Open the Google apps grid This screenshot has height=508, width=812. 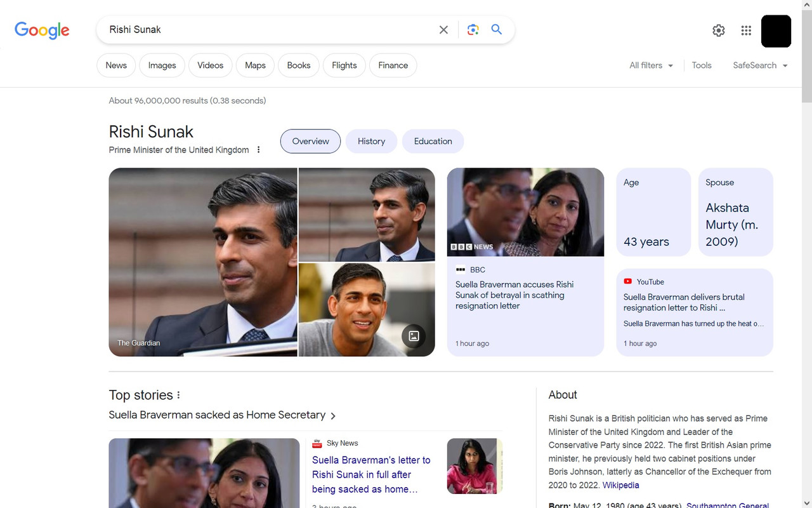tap(746, 30)
